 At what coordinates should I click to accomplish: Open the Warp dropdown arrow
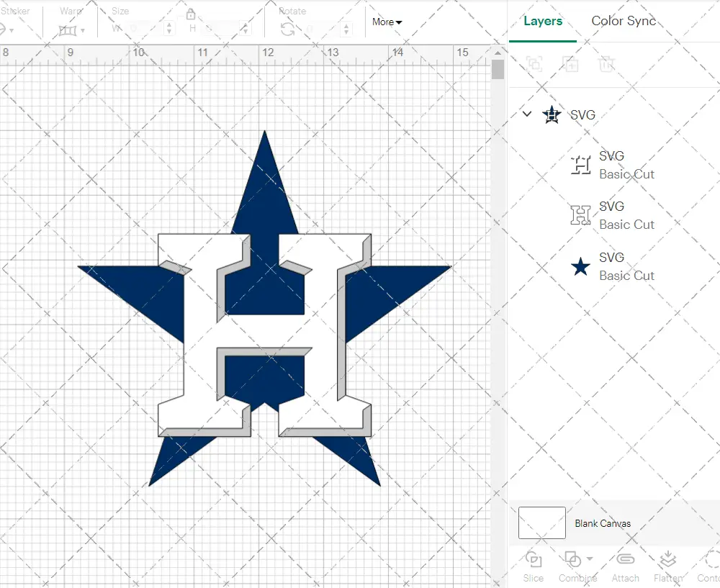pos(83,31)
